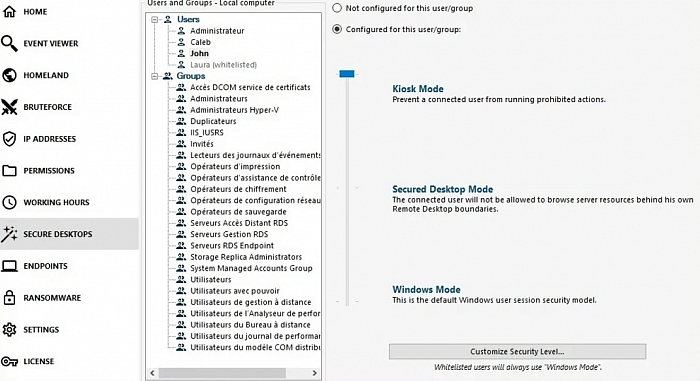This screenshot has height=381, width=700.
Task: Select Serveurs RDS Endpoint group
Action: [232, 246]
